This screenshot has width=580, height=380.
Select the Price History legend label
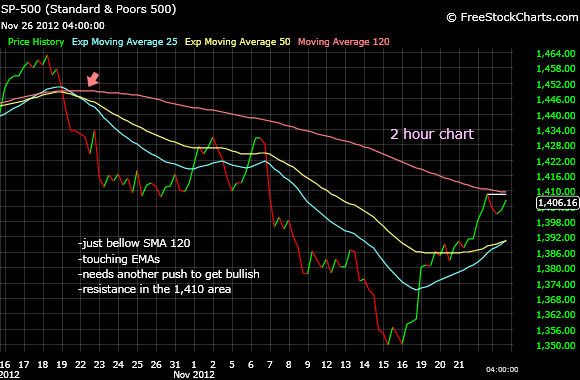36,42
